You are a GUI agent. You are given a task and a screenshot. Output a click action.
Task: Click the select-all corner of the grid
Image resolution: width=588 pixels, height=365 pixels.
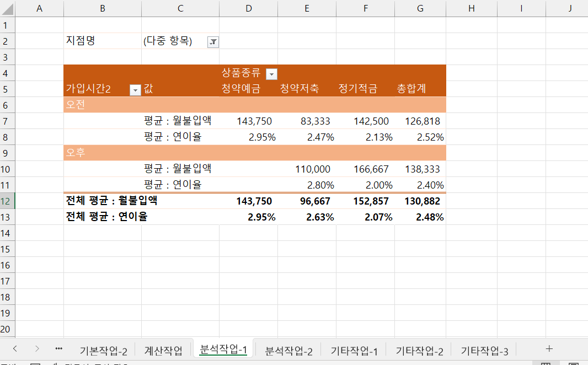[7, 8]
